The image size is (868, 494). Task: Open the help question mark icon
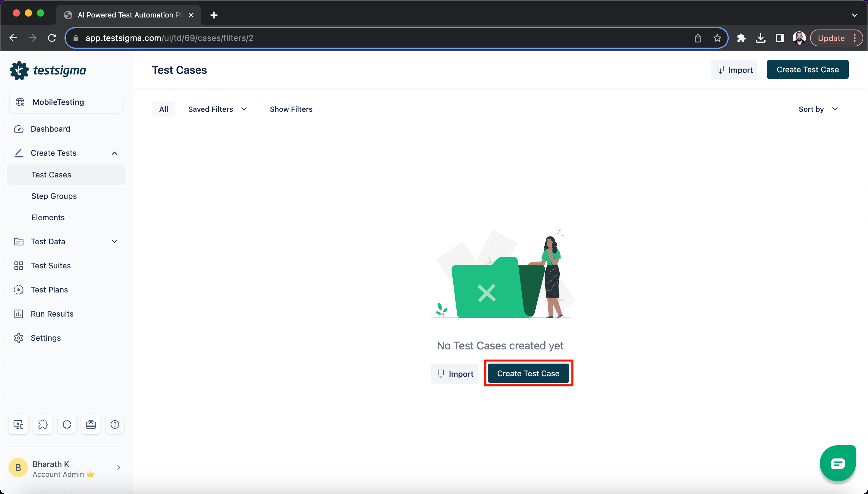point(115,424)
